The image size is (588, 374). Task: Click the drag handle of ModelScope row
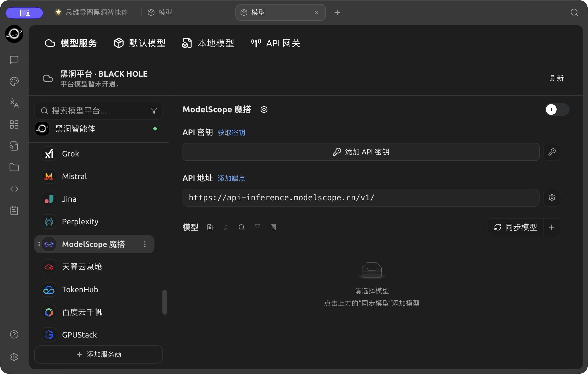pos(39,244)
